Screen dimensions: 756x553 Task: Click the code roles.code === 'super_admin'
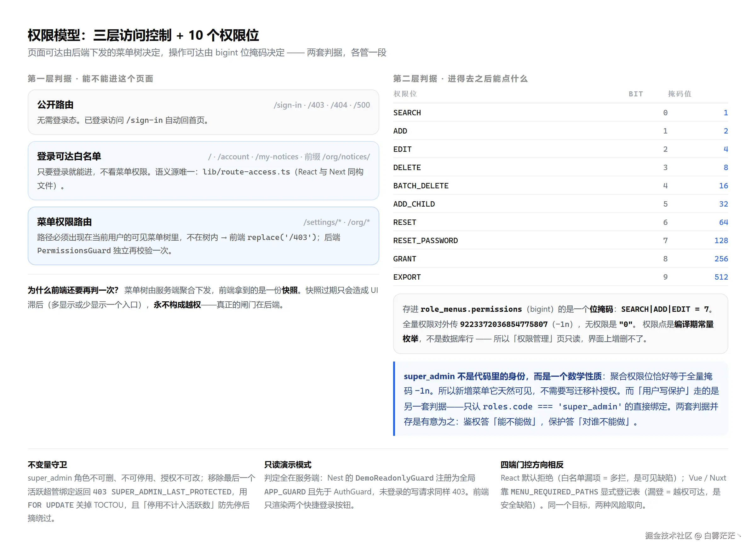click(552, 407)
